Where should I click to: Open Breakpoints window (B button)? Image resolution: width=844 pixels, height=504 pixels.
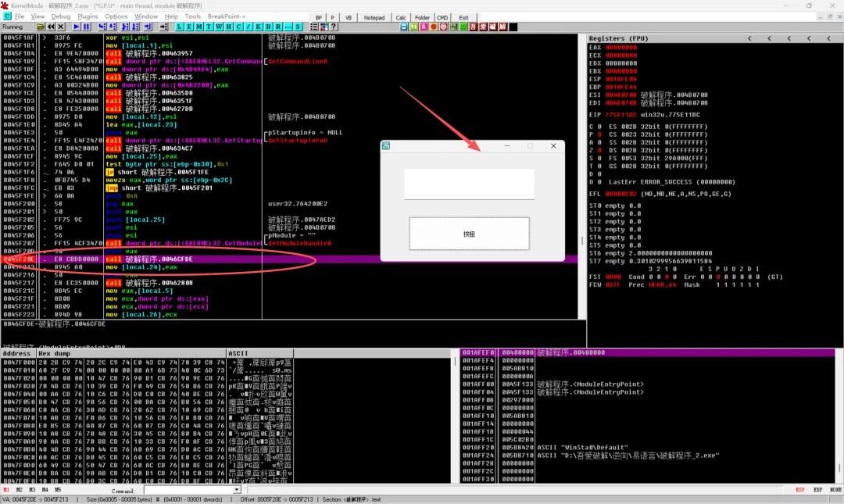click(x=268, y=27)
